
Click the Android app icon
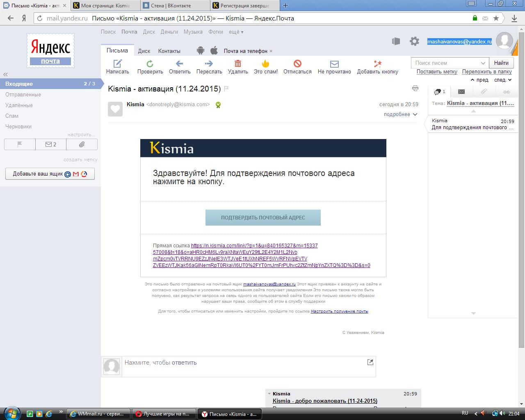[201, 50]
